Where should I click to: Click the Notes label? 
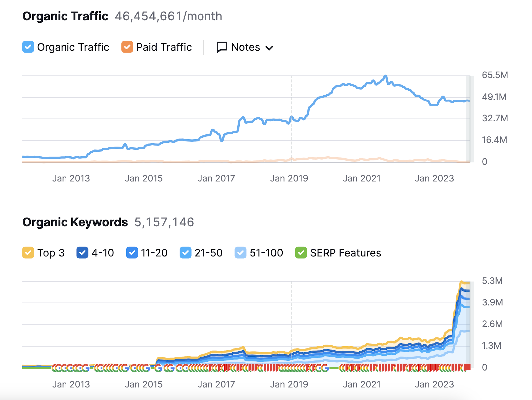click(246, 47)
